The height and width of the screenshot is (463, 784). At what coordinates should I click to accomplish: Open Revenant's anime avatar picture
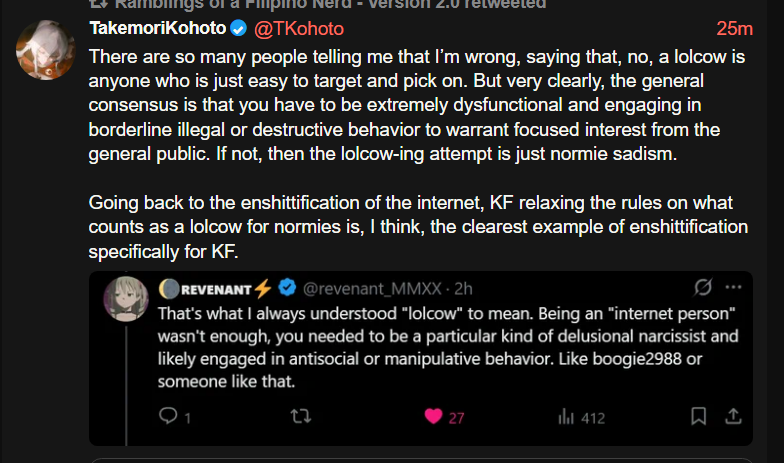(x=126, y=298)
